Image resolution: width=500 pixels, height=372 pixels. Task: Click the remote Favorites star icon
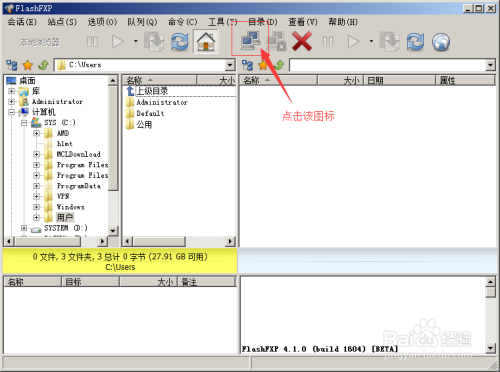click(x=263, y=65)
